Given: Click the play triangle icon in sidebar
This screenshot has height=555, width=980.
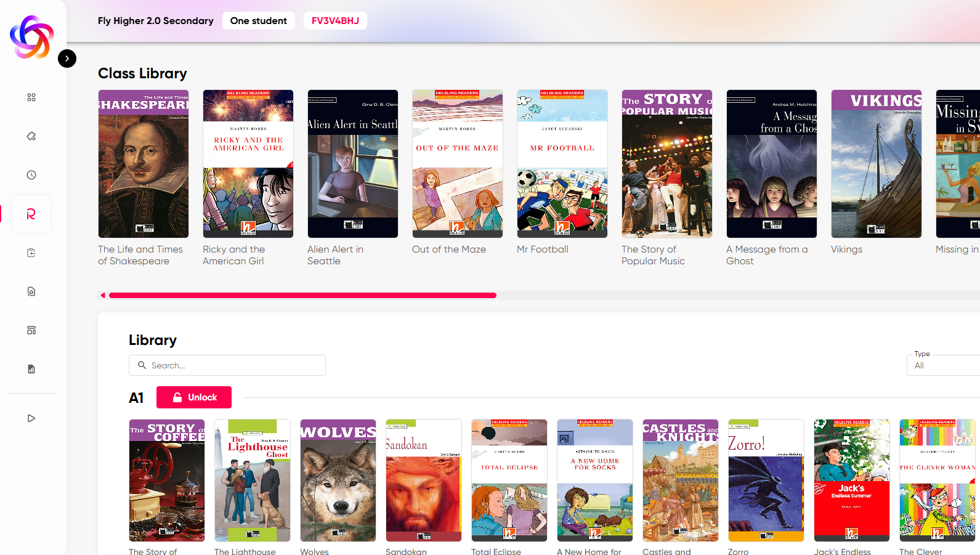Looking at the screenshot, I should point(31,418).
